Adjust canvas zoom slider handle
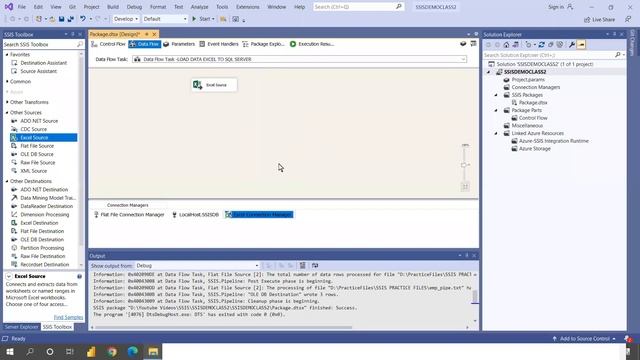 click(x=464, y=165)
